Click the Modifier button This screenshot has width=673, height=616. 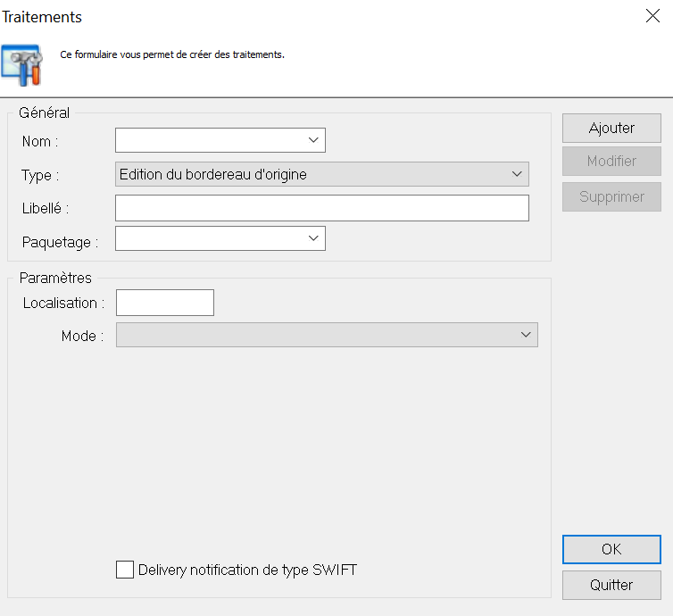[611, 162]
